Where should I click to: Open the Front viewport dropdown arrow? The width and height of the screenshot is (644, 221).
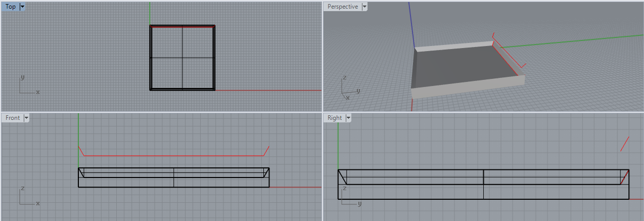click(26, 118)
